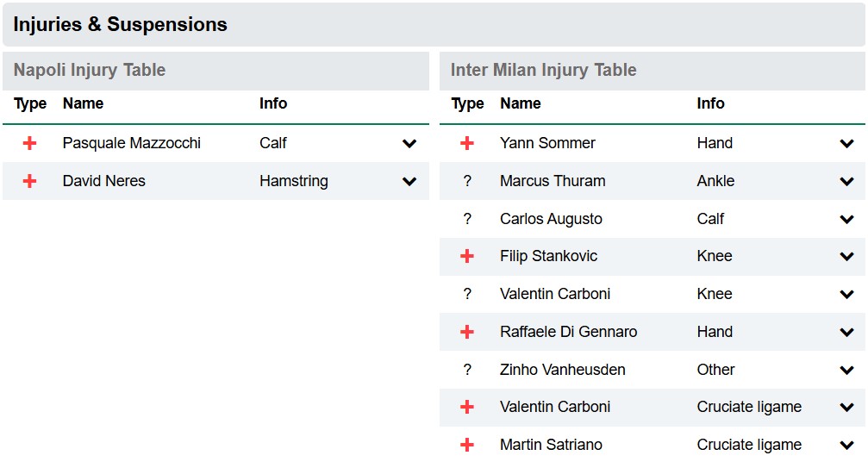Click the question mark icon beside Zinho Vanheusden
Image resolution: width=868 pixels, height=468 pixels.
click(x=467, y=370)
